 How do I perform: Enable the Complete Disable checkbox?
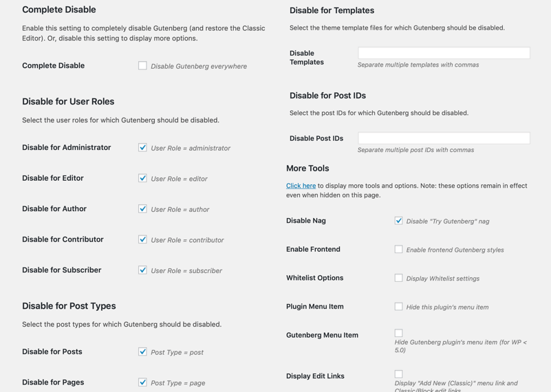pos(142,66)
